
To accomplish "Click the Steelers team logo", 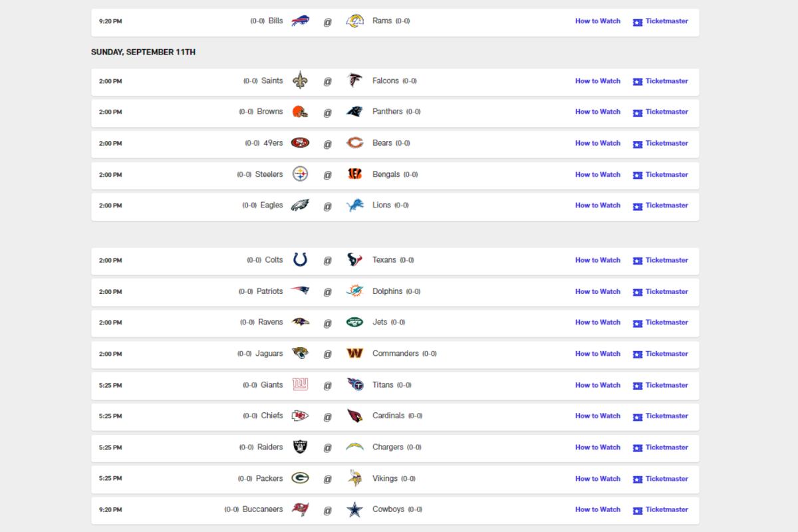I will coord(301,174).
